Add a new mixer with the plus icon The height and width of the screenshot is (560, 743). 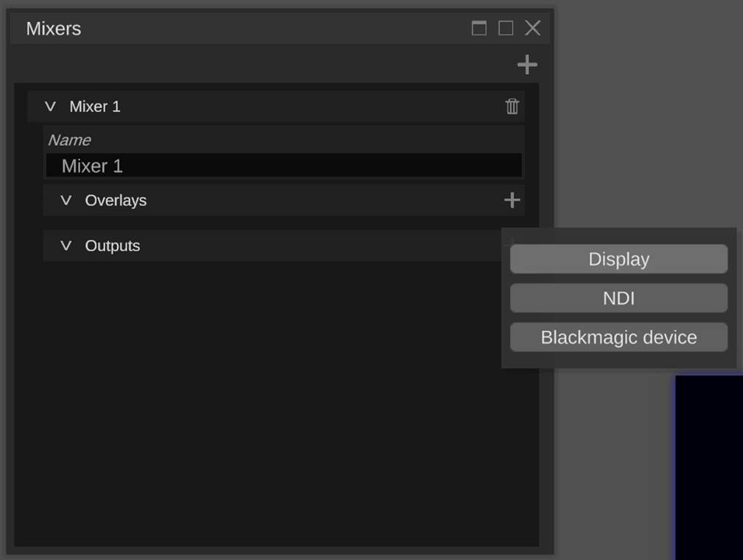coord(527,65)
